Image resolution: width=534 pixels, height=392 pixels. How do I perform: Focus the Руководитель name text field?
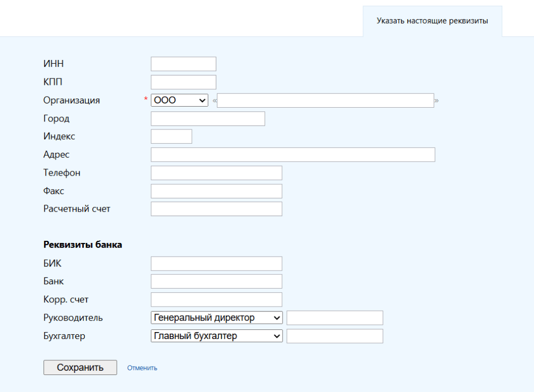pyautogui.click(x=335, y=318)
